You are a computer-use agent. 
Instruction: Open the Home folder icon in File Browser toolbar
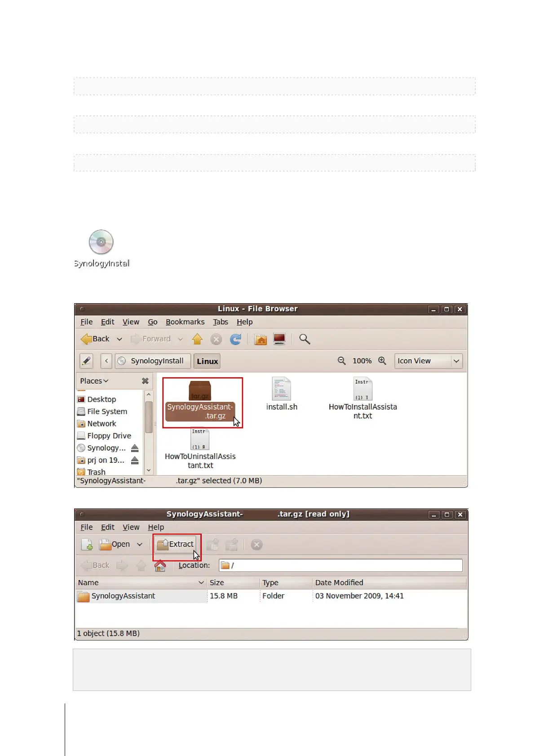pos(261,339)
